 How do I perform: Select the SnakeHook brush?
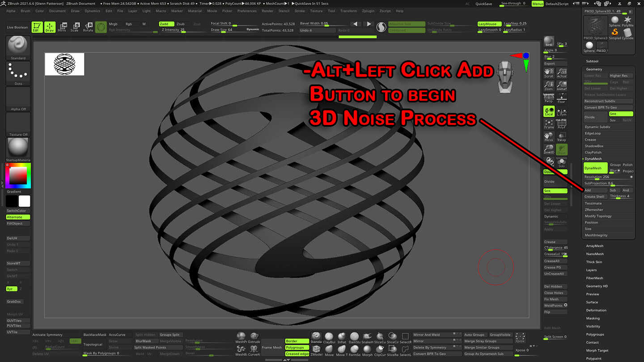tap(366, 336)
